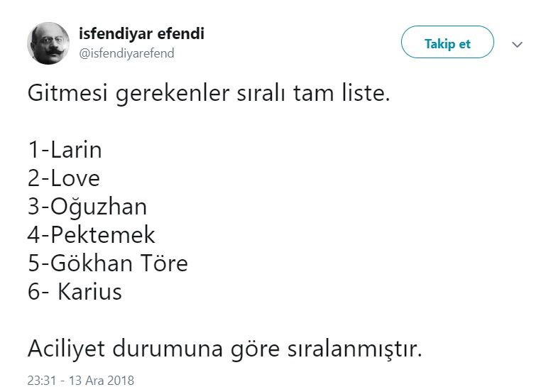Image resolution: width=546 pixels, height=392 pixels.
Task: Open the @isfendiyarefend handle link
Action: pos(126,53)
